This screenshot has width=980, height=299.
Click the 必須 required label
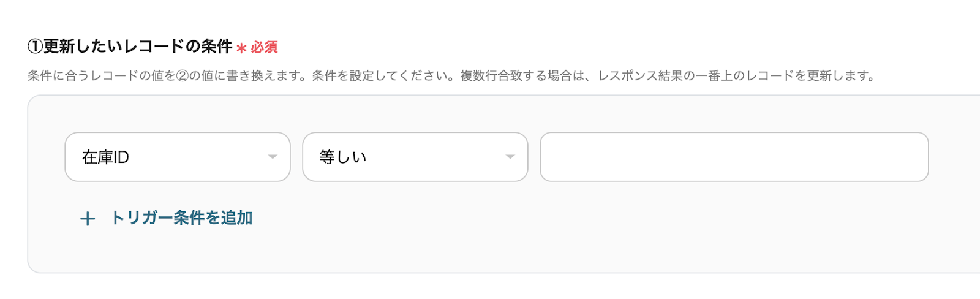point(265,47)
